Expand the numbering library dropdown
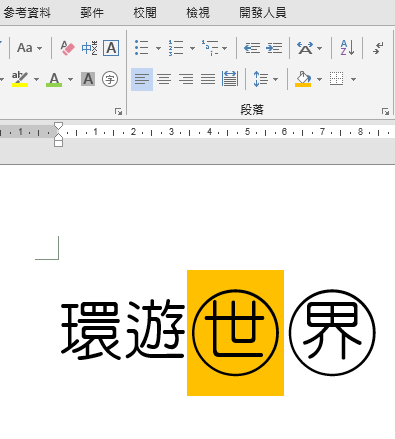 [192, 48]
